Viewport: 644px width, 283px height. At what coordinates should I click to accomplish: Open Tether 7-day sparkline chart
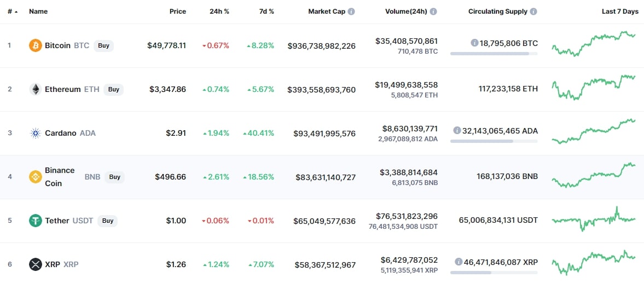click(x=594, y=220)
